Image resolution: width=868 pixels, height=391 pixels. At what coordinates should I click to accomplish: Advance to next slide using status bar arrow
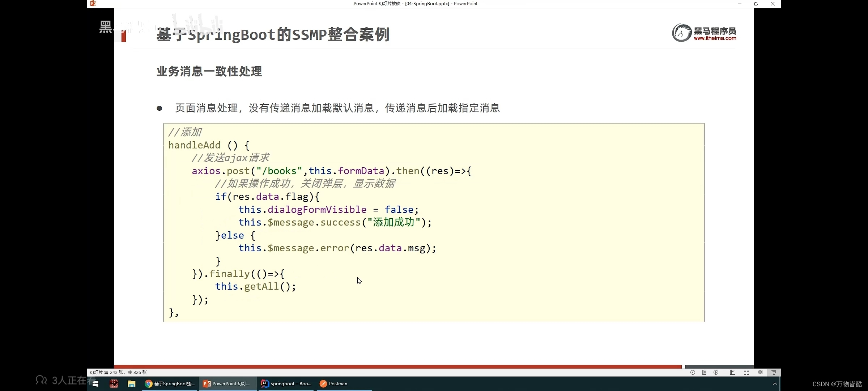716,372
